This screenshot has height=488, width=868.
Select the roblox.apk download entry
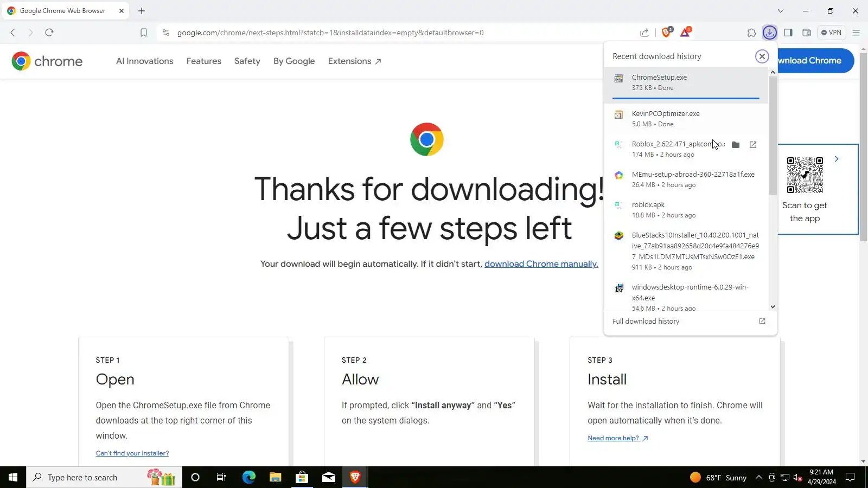[x=686, y=210]
